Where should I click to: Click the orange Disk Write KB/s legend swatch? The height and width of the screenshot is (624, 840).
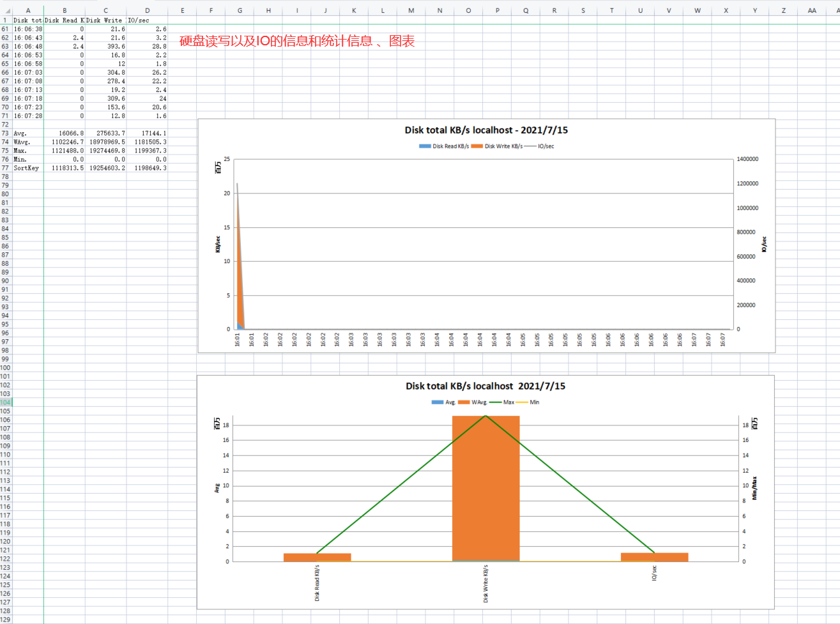(x=477, y=146)
